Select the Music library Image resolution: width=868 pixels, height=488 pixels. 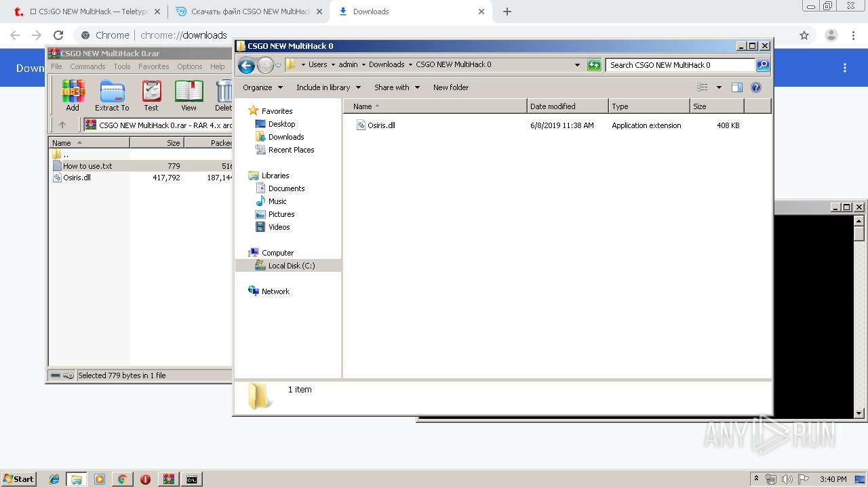277,201
